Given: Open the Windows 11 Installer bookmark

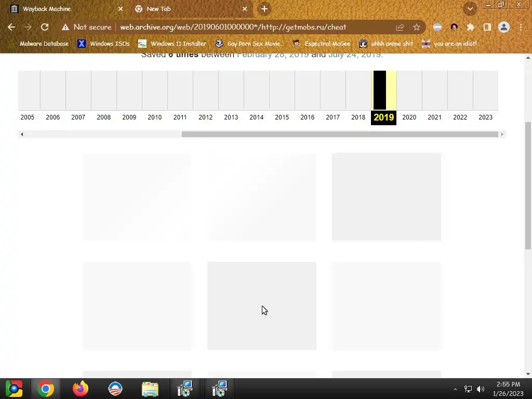Looking at the screenshot, I should [172, 44].
